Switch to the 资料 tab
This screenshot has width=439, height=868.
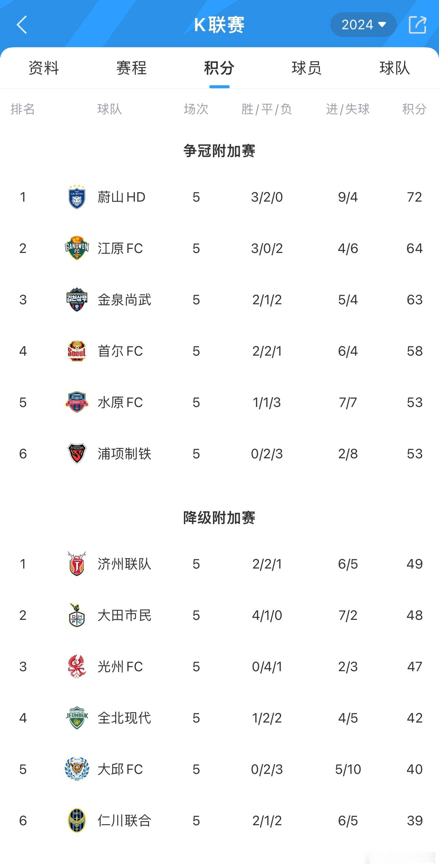point(44,68)
